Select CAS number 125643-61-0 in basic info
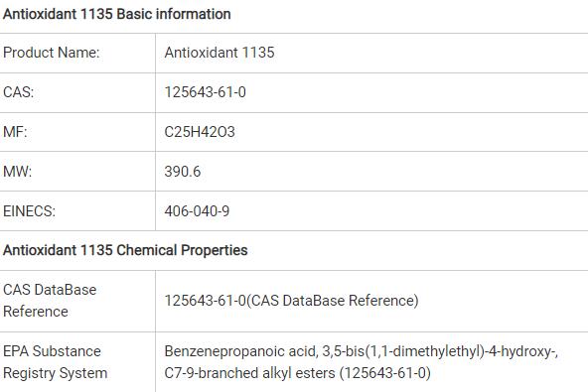588x392 pixels. point(206,92)
